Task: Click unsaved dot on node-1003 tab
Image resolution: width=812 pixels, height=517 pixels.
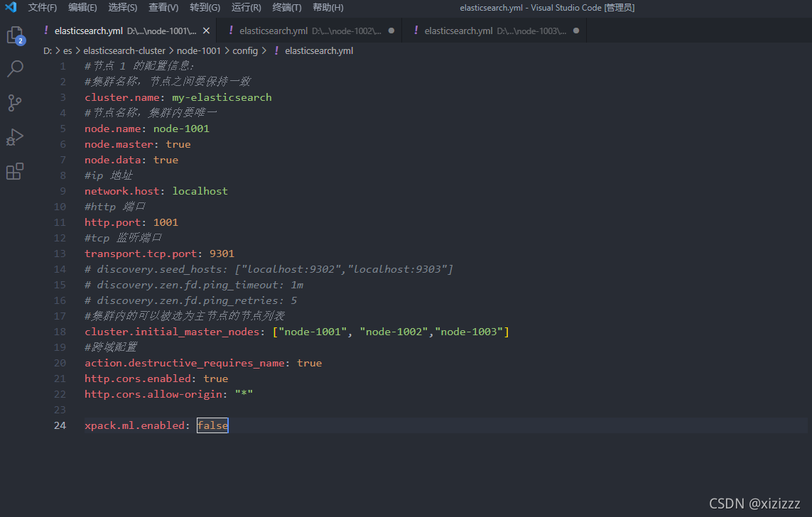Action: pos(576,31)
